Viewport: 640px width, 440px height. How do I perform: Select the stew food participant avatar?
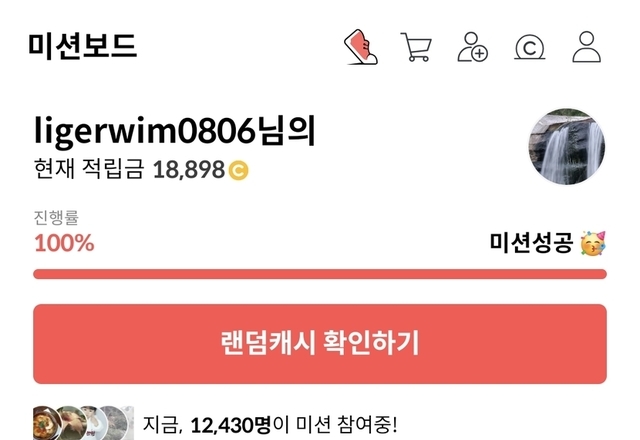point(46,423)
